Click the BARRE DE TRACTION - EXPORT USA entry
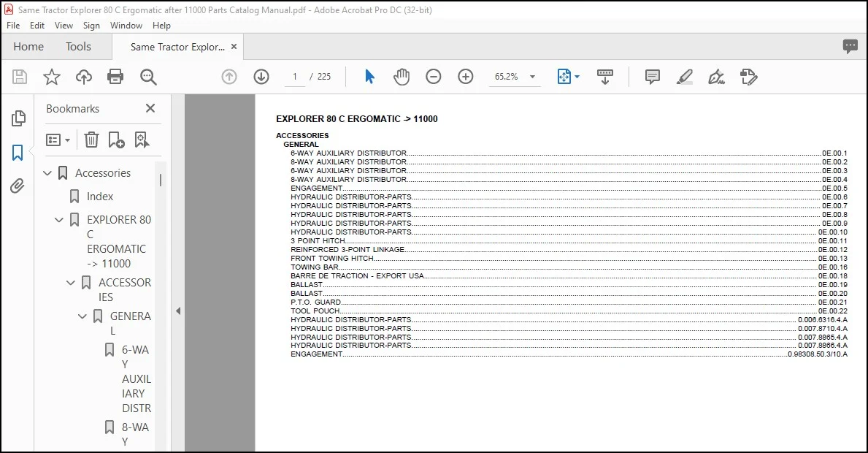 [x=358, y=275]
